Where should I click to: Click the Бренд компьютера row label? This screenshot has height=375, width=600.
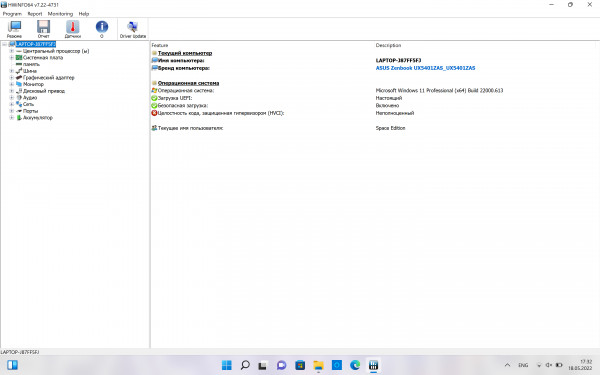[184, 68]
